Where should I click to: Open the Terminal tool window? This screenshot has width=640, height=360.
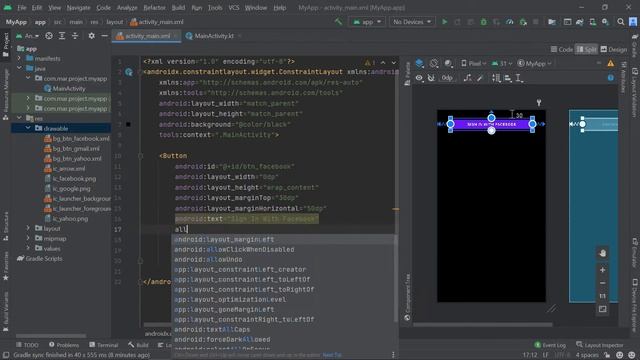tap(104, 345)
